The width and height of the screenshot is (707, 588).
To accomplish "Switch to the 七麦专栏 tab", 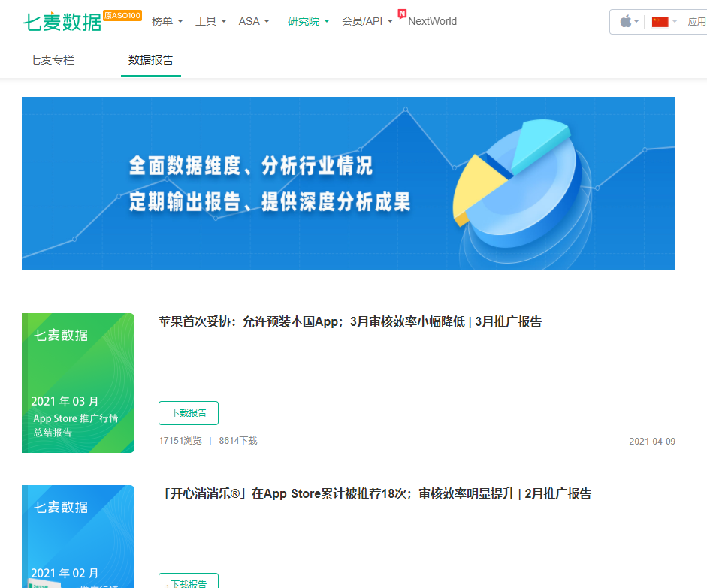I will pos(52,60).
